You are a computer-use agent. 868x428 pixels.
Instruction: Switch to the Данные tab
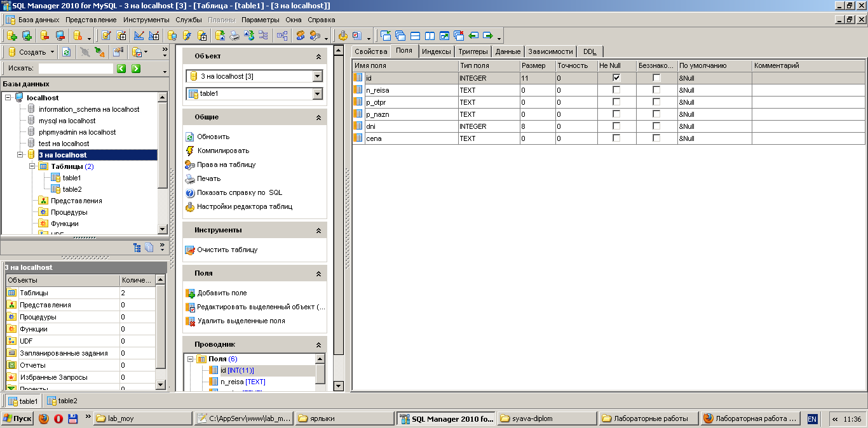pos(508,51)
